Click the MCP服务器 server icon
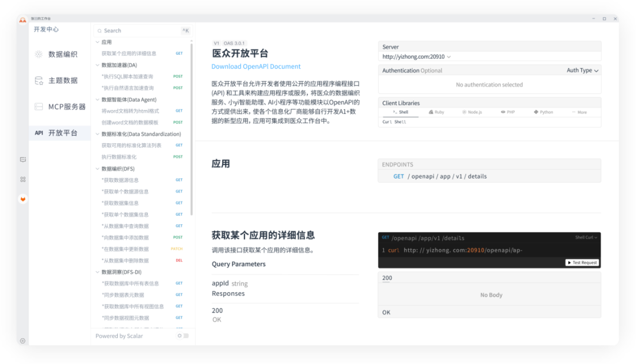The width and height of the screenshot is (636, 364). (38, 107)
